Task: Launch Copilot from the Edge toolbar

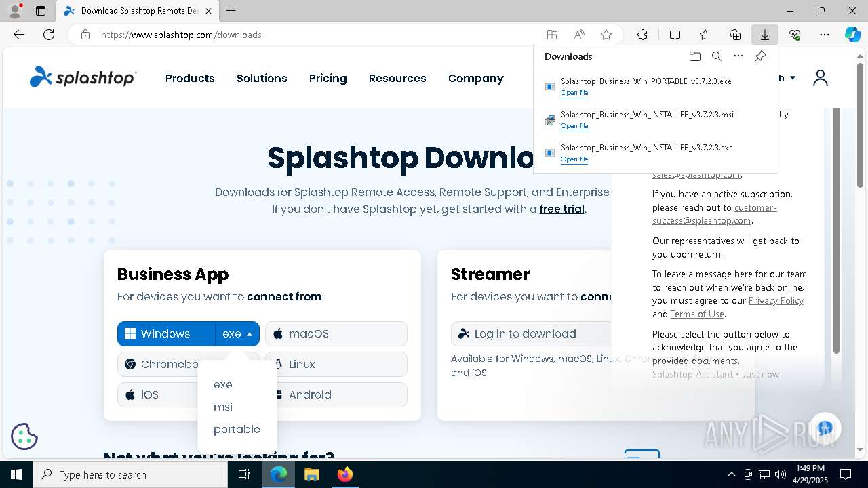Action: coord(852,35)
